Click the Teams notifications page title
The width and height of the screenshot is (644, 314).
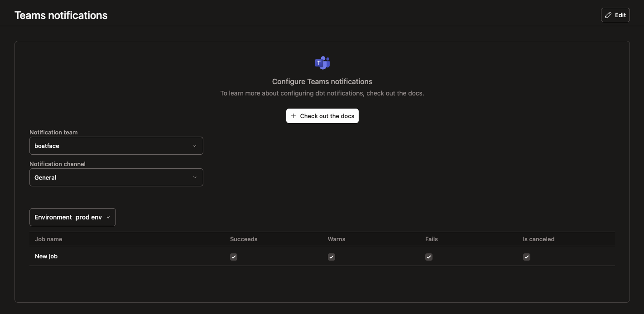pyautogui.click(x=61, y=15)
